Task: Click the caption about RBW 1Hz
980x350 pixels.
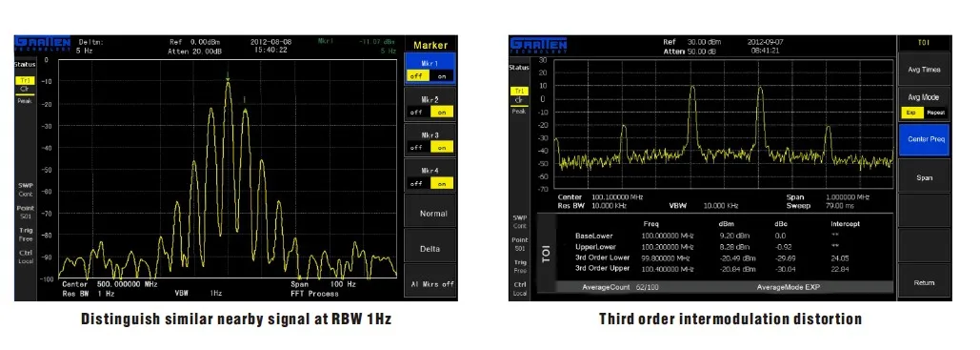Action: pos(235,319)
